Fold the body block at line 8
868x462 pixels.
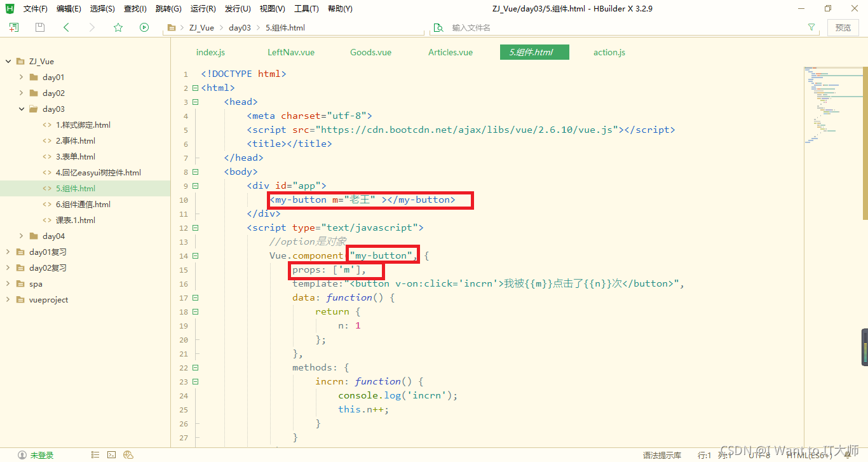coord(196,172)
